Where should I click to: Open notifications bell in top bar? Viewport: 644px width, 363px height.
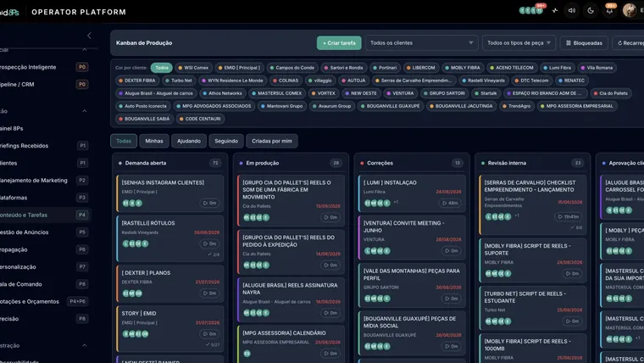[x=609, y=11]
